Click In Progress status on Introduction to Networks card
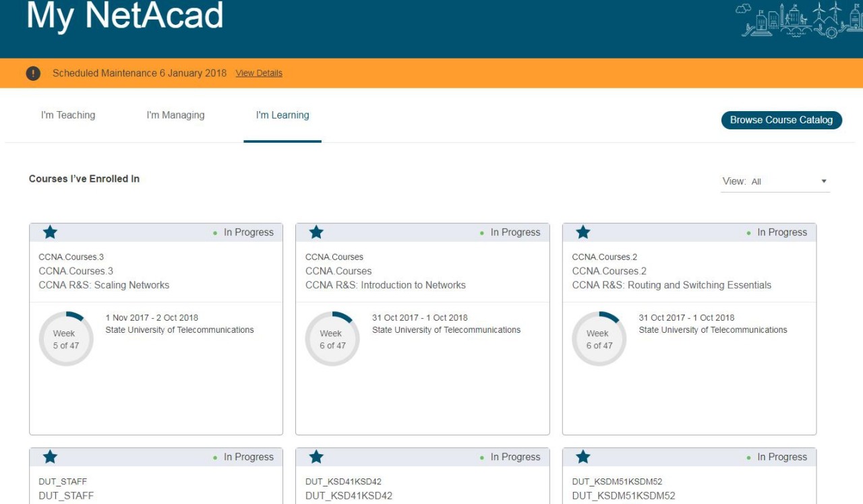The height and width of the screenshot is (504, 863). tap(510, 232)
